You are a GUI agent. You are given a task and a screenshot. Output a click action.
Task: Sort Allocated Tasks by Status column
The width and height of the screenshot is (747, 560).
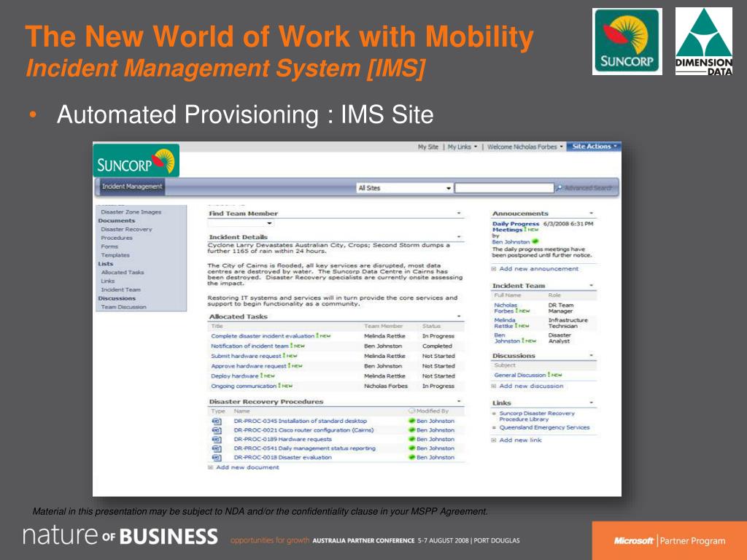click(x=431, y=326)
